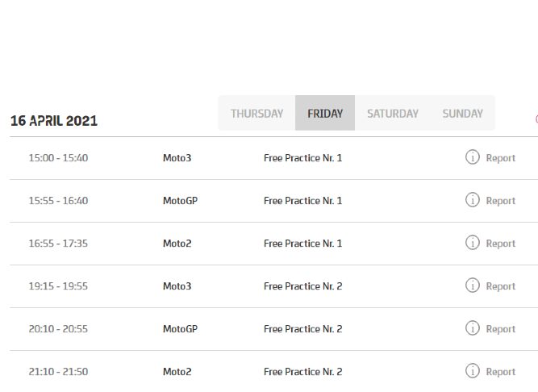Screen dimensions: 538x392
Task: Show the Sunday schedule tab
Action: 462,114
